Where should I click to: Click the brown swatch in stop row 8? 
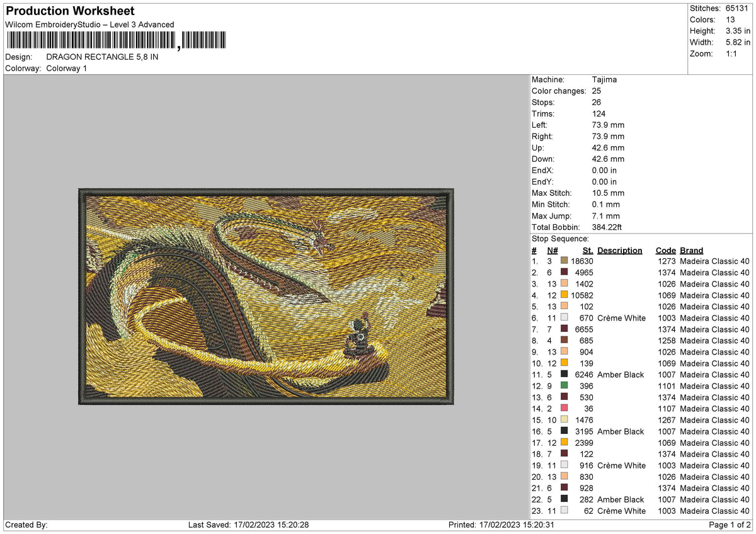(564, 340)
